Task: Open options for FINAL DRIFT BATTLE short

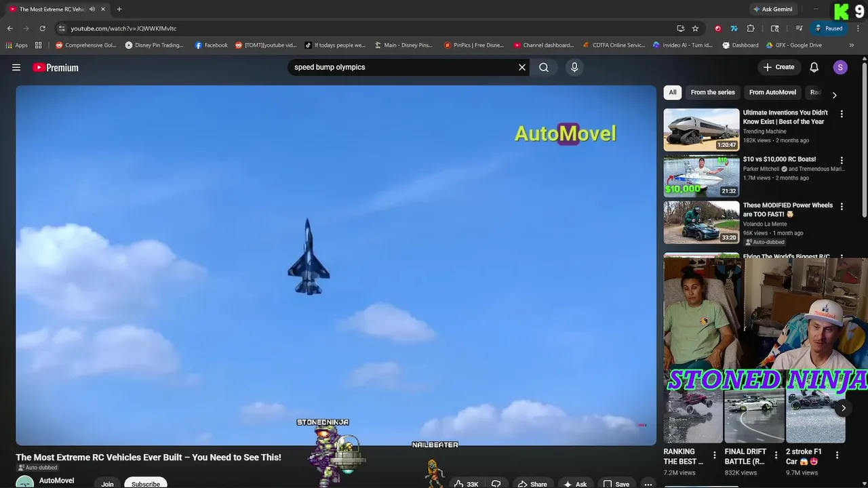Action: point(776,455)
